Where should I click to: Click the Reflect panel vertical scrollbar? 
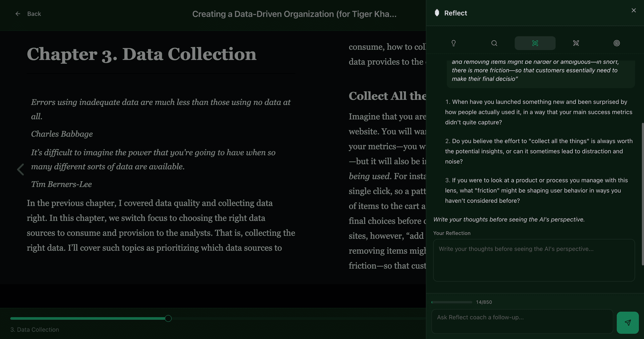[642, 194]
